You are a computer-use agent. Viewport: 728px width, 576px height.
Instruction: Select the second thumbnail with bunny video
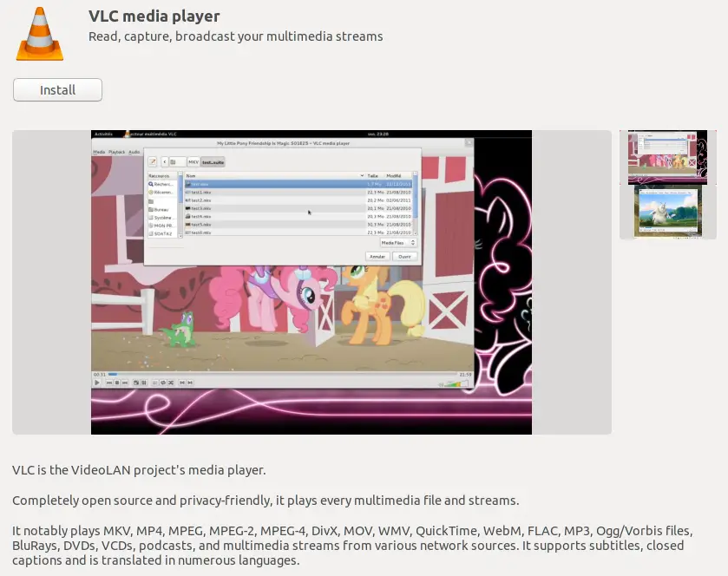(667, 213)
